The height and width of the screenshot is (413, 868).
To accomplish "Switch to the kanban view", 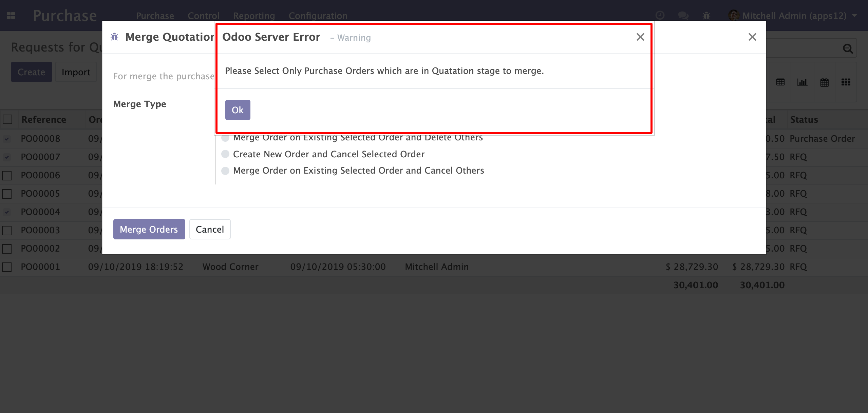I will coord(846,82).
